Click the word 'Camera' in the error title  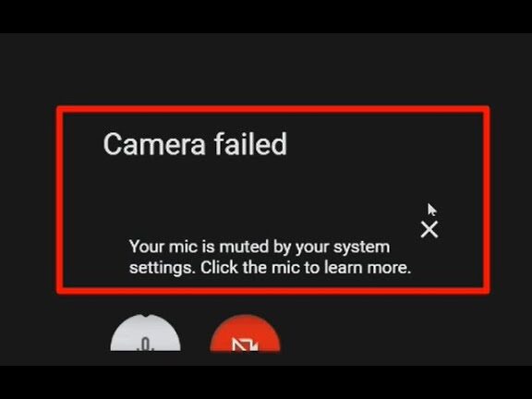point(154,144)
